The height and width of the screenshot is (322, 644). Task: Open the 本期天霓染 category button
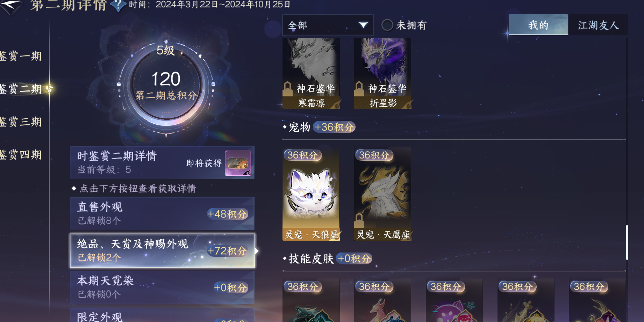(162, 287)
